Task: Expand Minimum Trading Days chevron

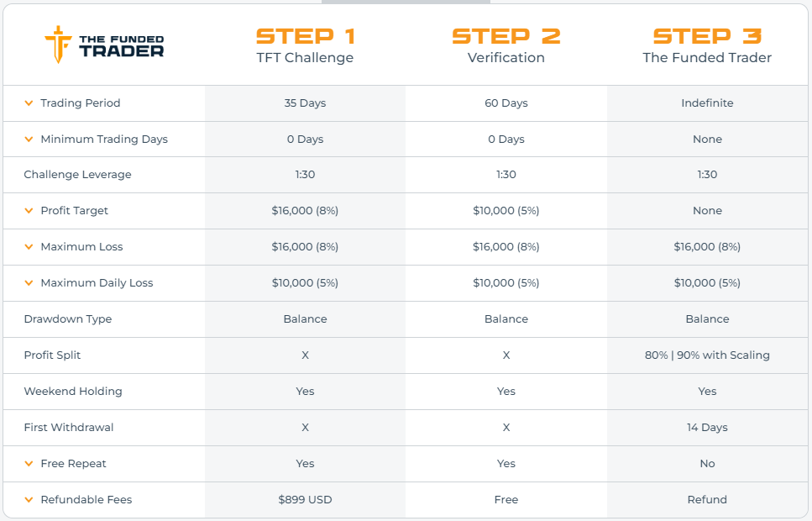Action: tap(29, 139)
